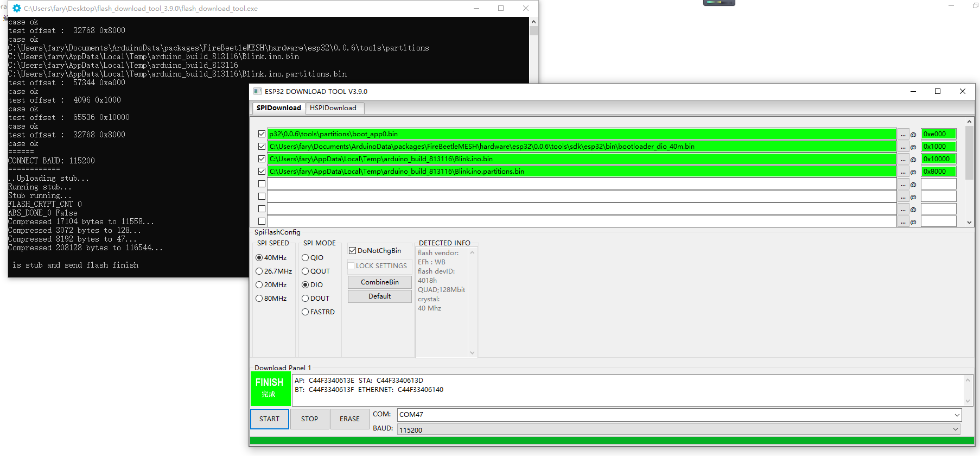Image resolution: width=980 pixels, height=456 pixels.
Task: Click the file list scrollbar up arrow
Action: [969, 122]
